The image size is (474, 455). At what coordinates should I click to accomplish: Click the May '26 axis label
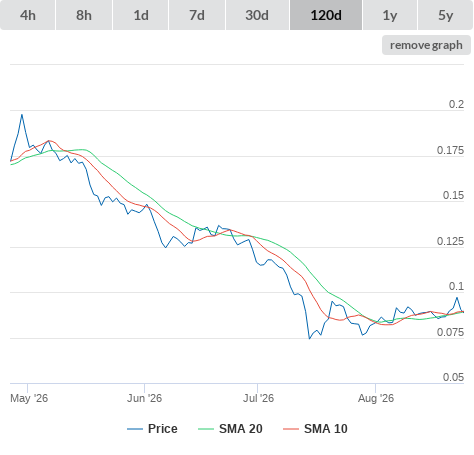click(29, 398)
